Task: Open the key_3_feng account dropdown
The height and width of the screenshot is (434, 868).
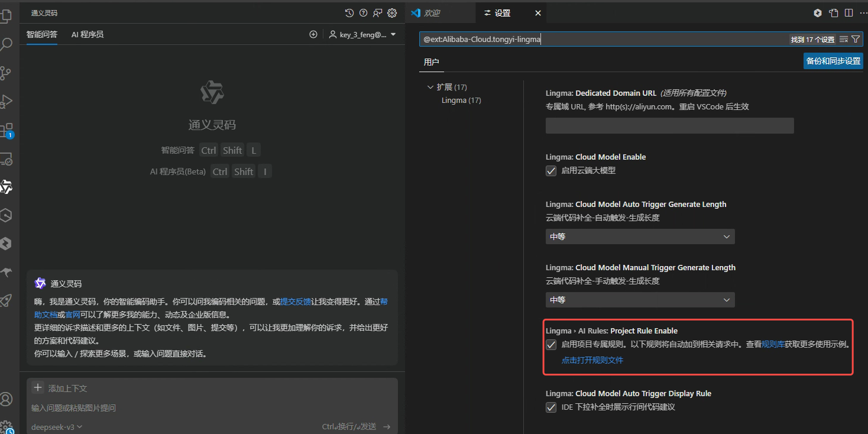Action: click(362, 34)
